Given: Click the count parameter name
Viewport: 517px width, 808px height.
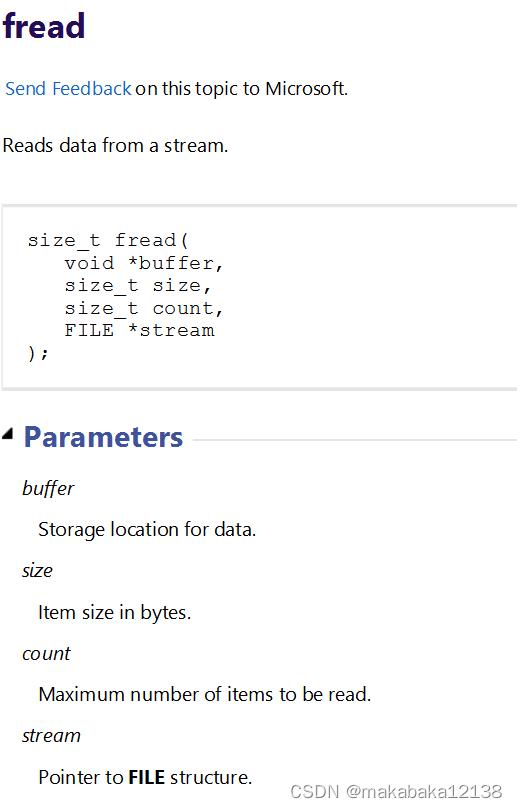Looking at the screenshot, I should [46, 653].
